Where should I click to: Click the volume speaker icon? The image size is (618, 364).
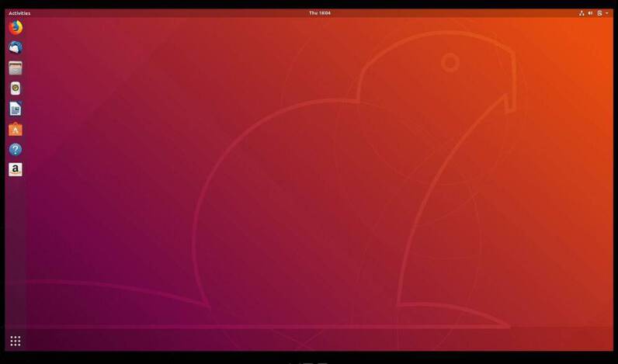[590, 13]
